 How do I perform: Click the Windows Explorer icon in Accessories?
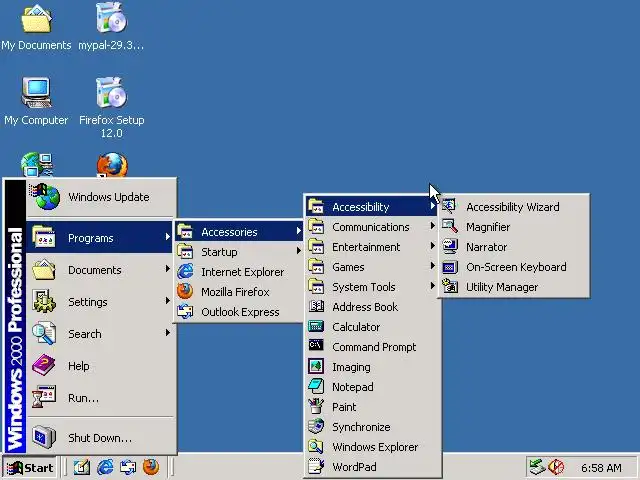tap(316, 446)
